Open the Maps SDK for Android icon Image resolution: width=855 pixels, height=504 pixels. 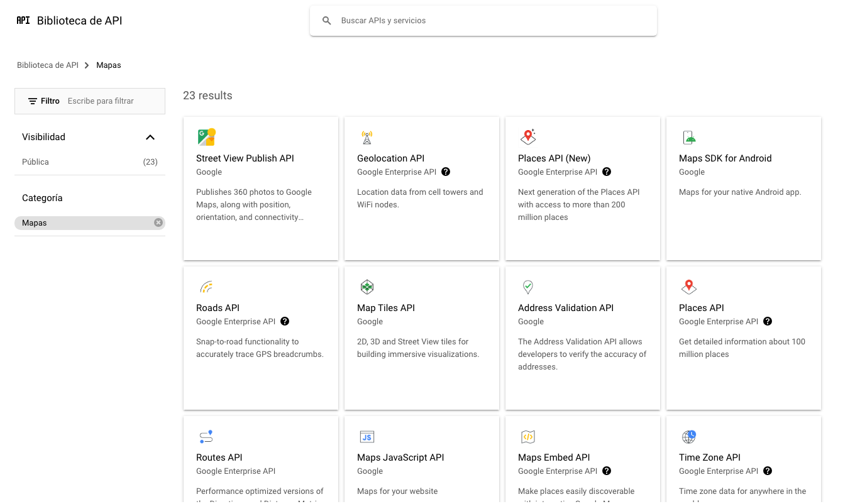click(x=689, y=137)
